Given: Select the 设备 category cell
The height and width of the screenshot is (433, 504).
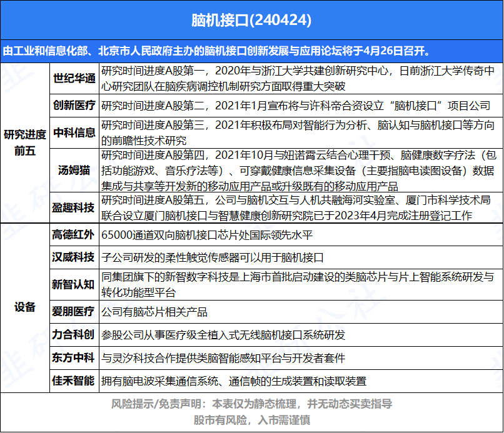Looking at the screenshot, I should click(x=24, y=307).
